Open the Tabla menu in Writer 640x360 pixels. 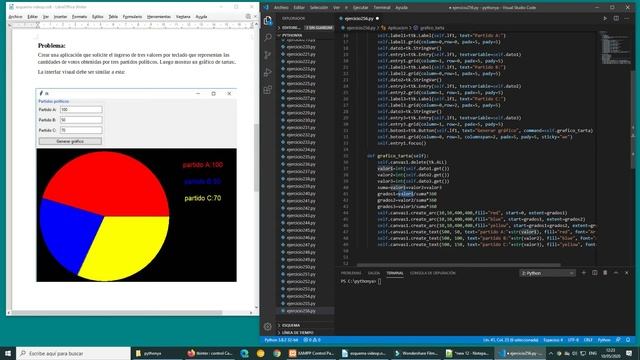[x=113, y=16]
